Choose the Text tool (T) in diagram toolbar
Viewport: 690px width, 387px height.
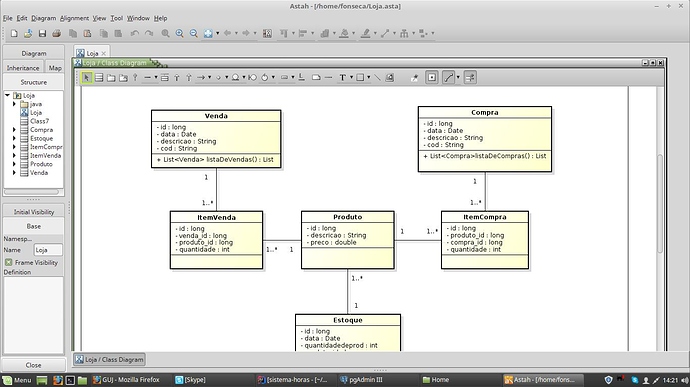point(342,78)
